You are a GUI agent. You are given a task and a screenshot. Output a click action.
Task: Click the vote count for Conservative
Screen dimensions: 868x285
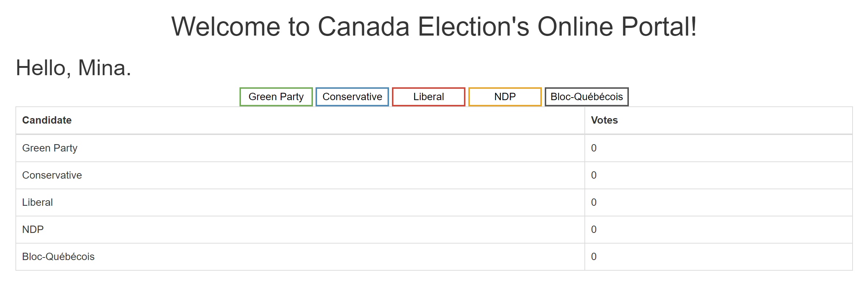[x=718, y=175]
